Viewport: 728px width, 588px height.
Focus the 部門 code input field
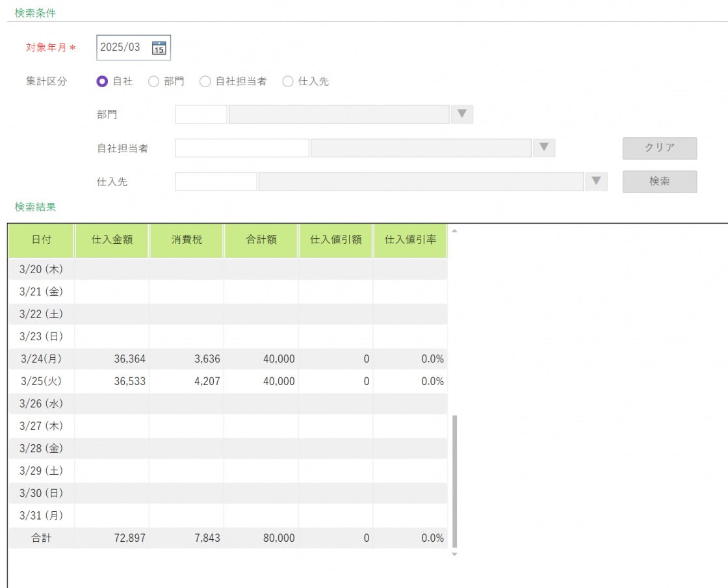201,114
